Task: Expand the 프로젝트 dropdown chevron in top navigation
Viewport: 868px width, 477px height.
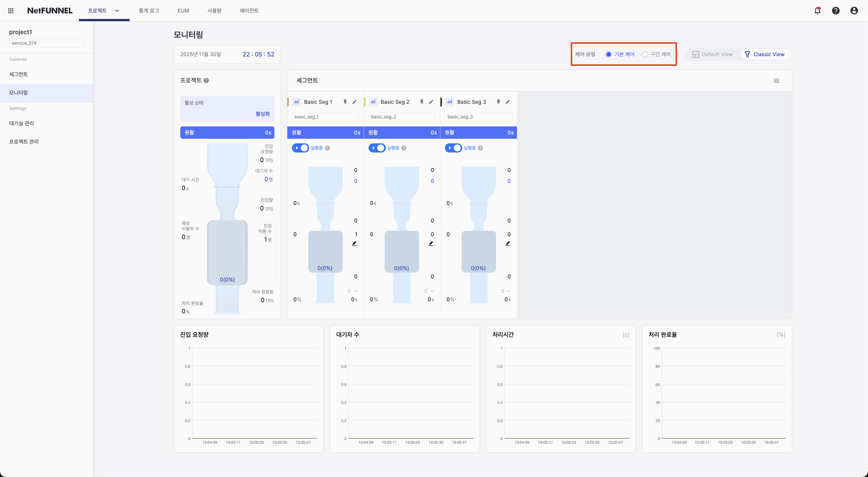Action: tap(117, 10)
